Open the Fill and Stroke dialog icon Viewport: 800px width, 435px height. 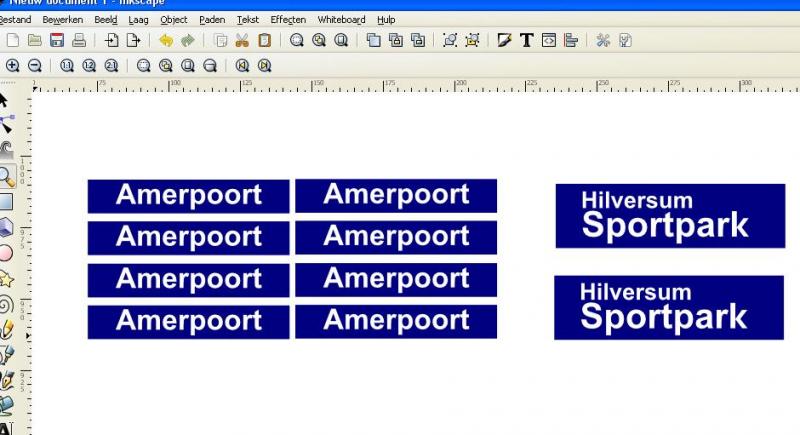(x=504, y=40)
